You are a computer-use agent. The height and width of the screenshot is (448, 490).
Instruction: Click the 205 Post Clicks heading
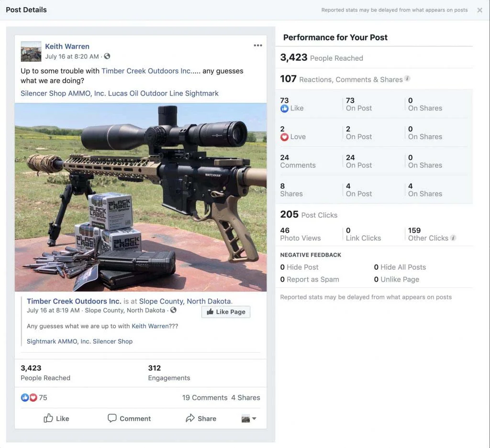click(x=309, y=215)
